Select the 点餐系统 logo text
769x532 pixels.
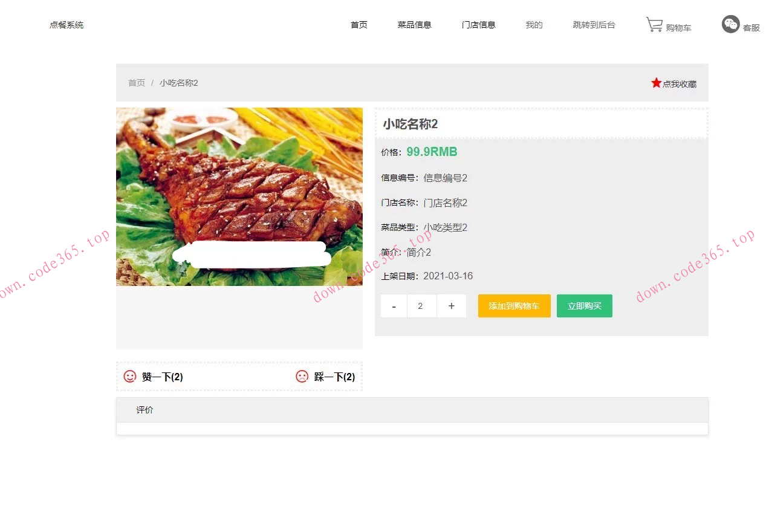pyautogui.click(x=66, y=25)
